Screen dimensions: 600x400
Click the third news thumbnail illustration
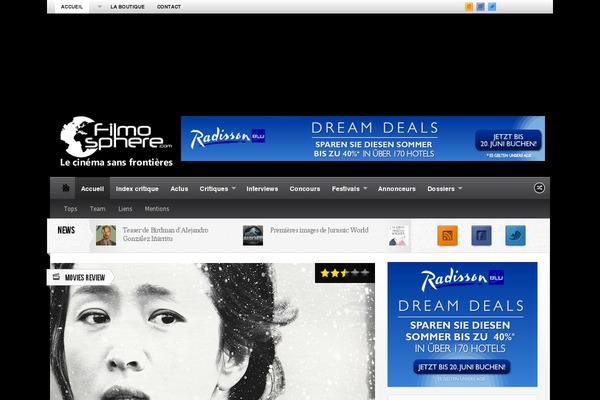[x=399, y=235]
